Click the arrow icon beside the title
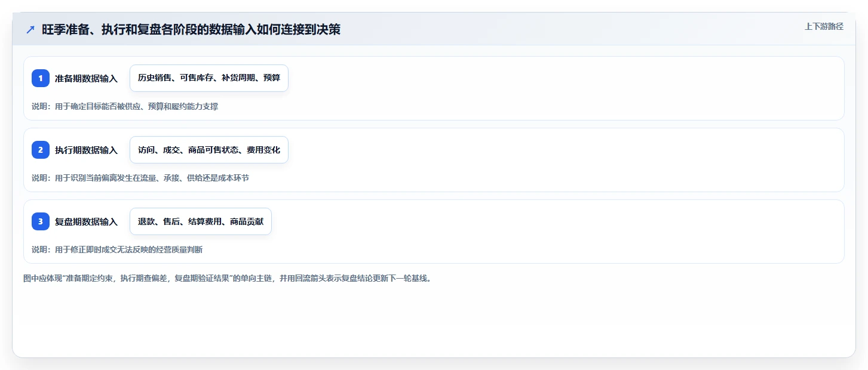Viewport: 868px width, 370px height. [30, 29]
